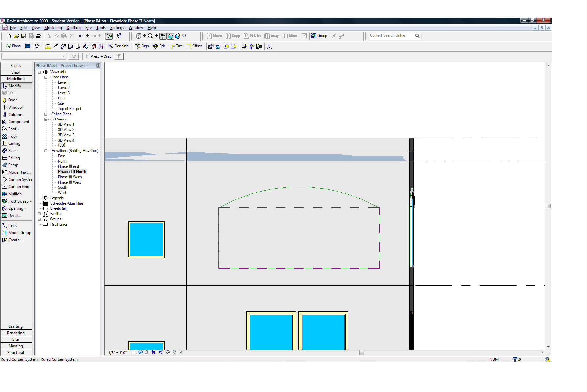Viewport: 587px width, 392px height.
Task: Toggle crop region in view control bar
Action: tap(154, 352)
